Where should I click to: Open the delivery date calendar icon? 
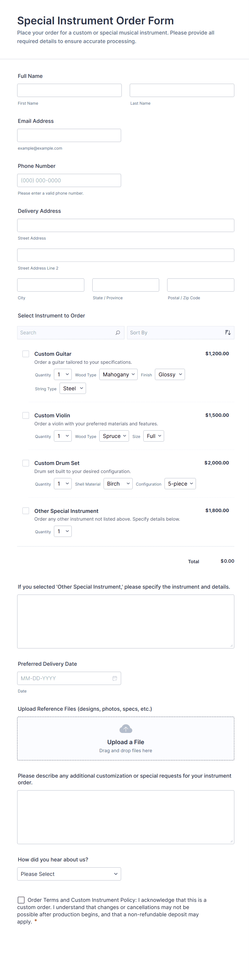point(115,678)
